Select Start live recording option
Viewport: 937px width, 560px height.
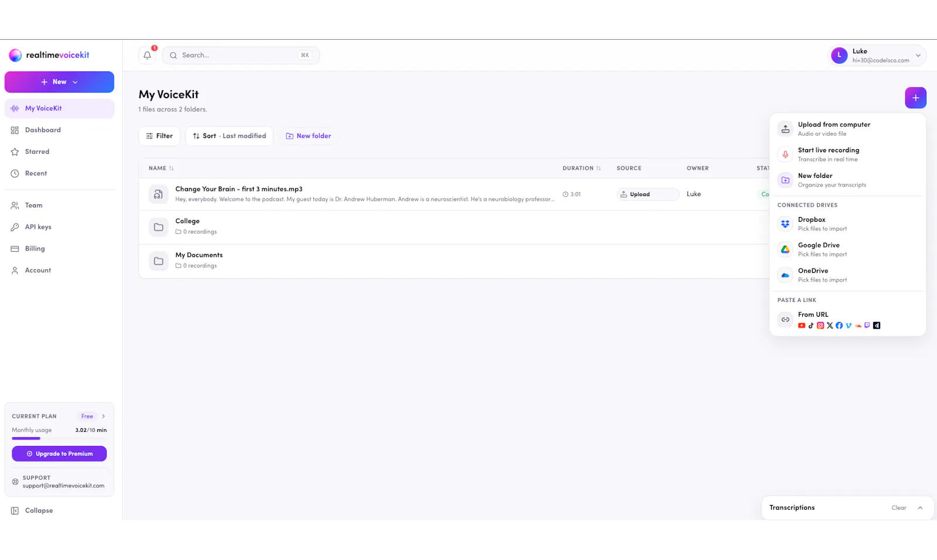point(847,154)
